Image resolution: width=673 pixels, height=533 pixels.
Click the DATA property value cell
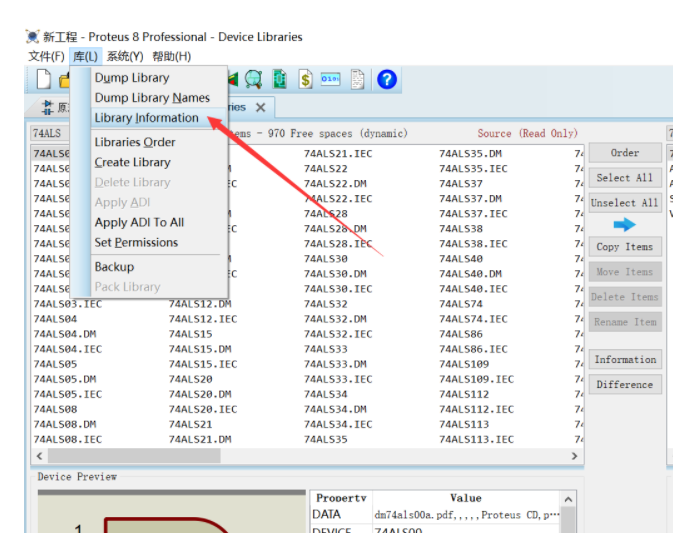(x=467, y=515)
